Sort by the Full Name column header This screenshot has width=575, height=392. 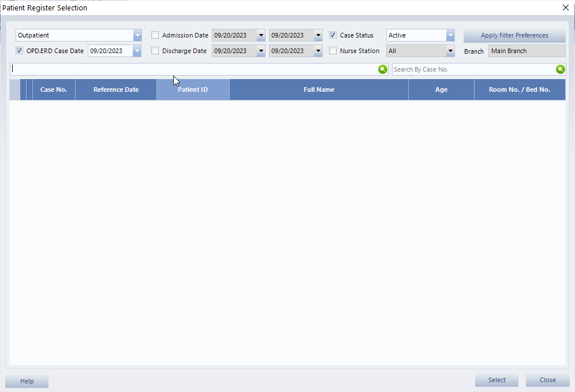(x=319, y=89)
